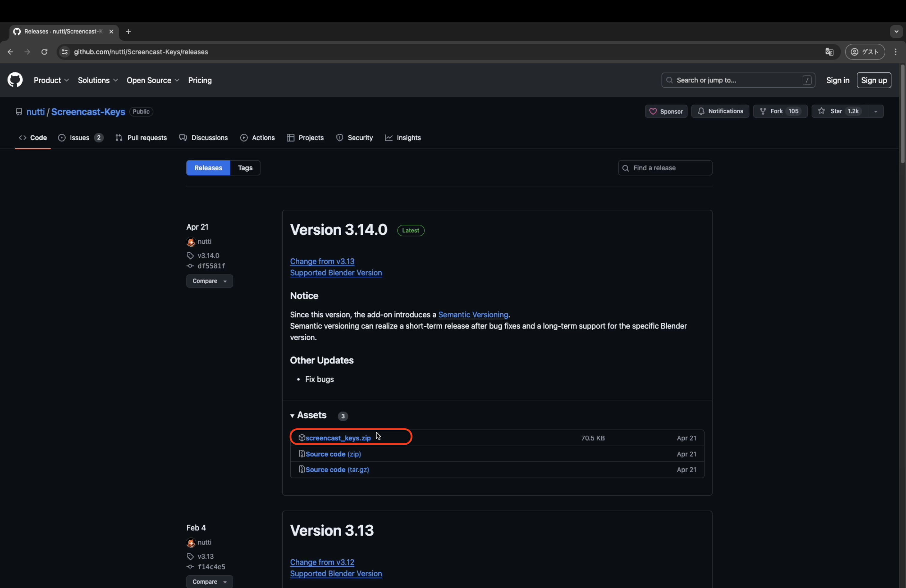Open the Pull requests tab

(141, 138)
